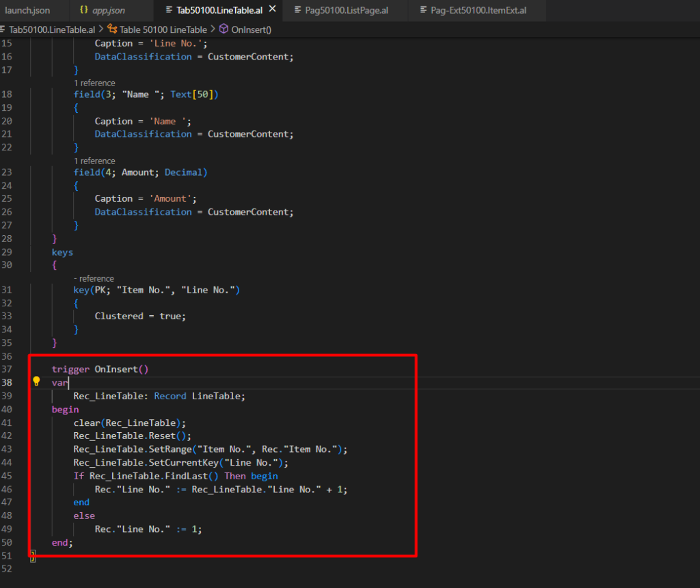Click line number 37 in the gutter
Screen dimensions: 700x588
[x=7, y=369]
